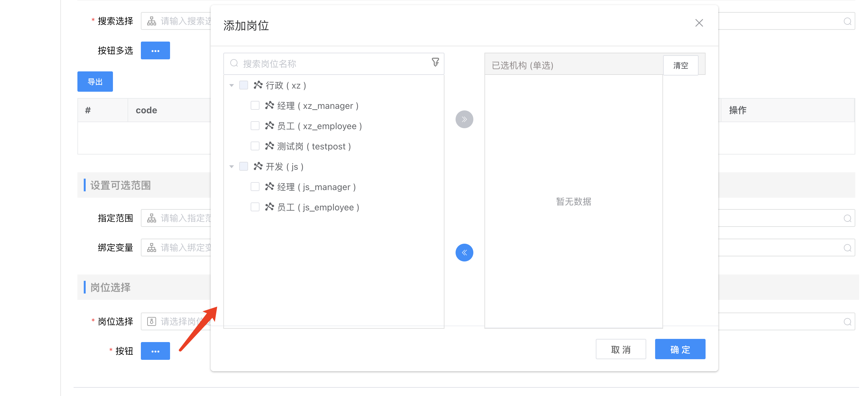Click the move-right double-arrow transfer button

(x=464, y=119)
